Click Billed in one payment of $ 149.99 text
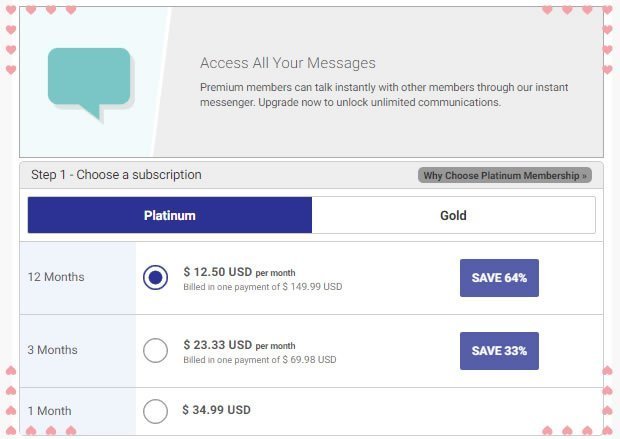 click(263, 287)
